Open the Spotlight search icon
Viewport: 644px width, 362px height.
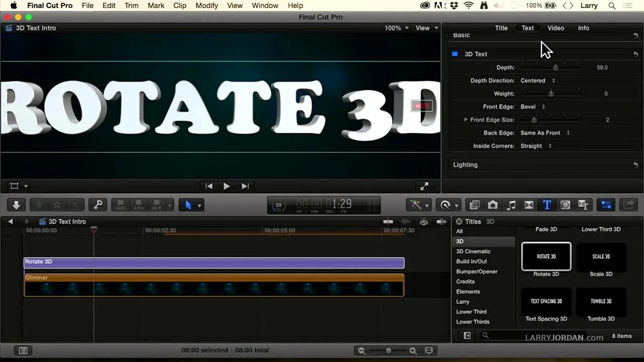pos(612,6)
